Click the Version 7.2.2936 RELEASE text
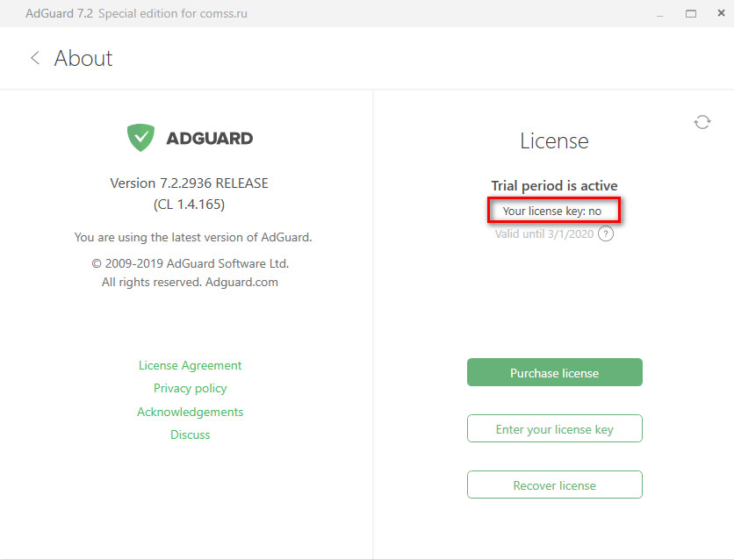This screenshot has width=734, height=560. tap(189, 183)
